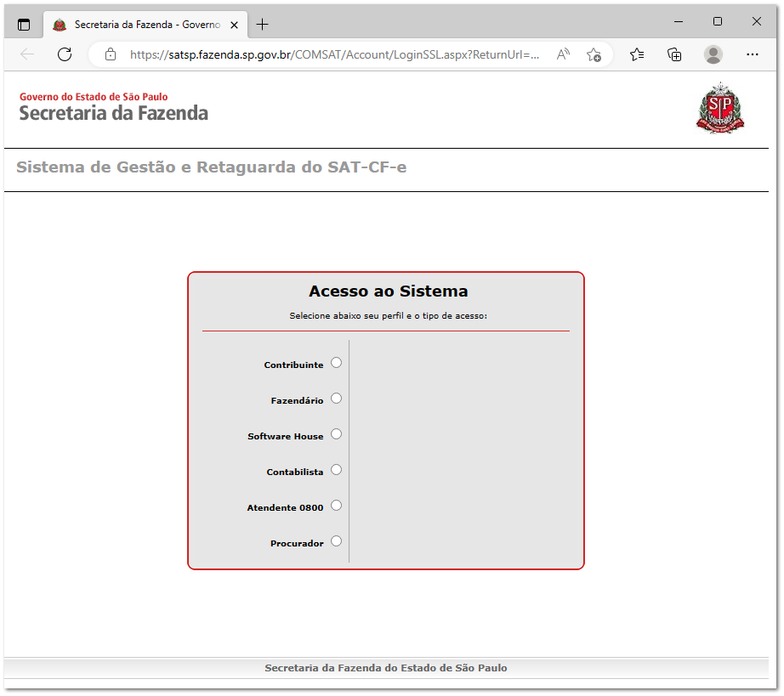
Task: Click the Secretaria da Fazenda header logo
Action: (113, 105)
